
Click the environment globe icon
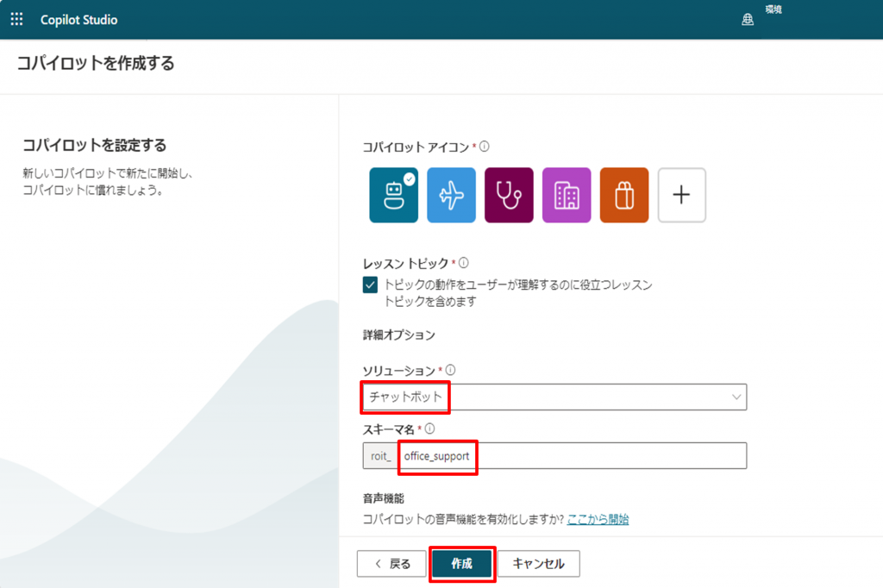[748, 20]
